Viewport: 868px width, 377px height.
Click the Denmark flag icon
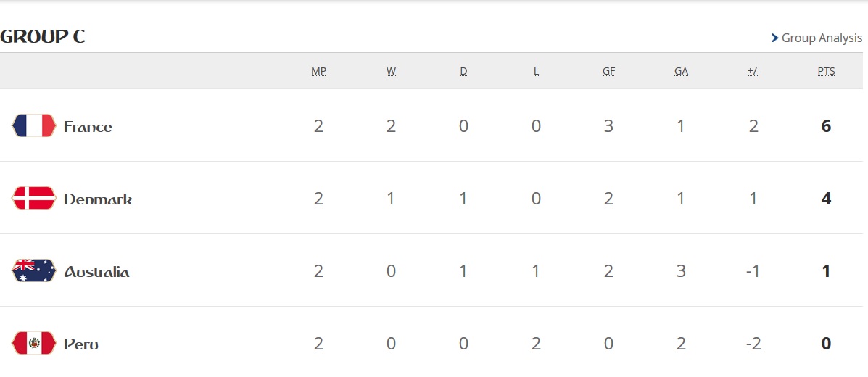coord(34,198)
